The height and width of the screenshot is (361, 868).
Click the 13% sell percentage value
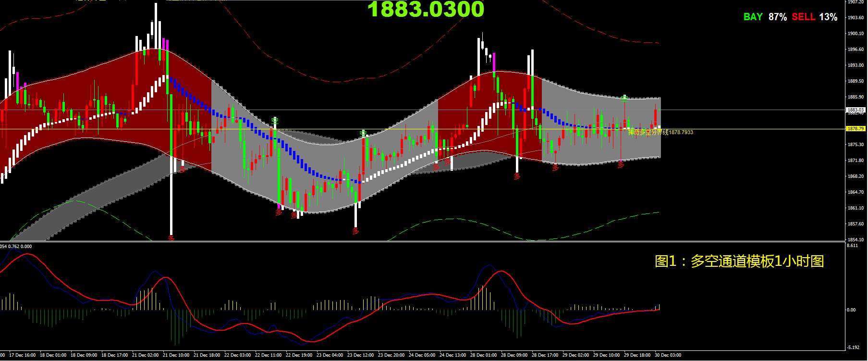[828, 17]
